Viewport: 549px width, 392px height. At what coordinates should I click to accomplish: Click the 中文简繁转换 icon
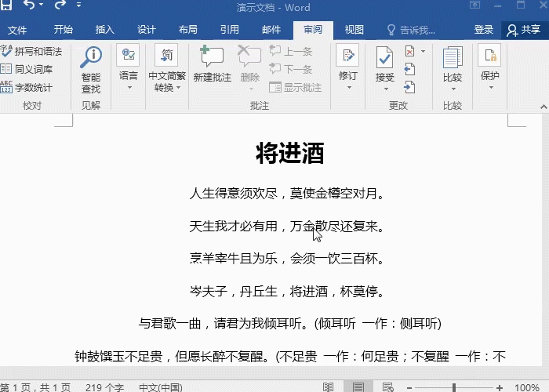click(x=166, y=55)
